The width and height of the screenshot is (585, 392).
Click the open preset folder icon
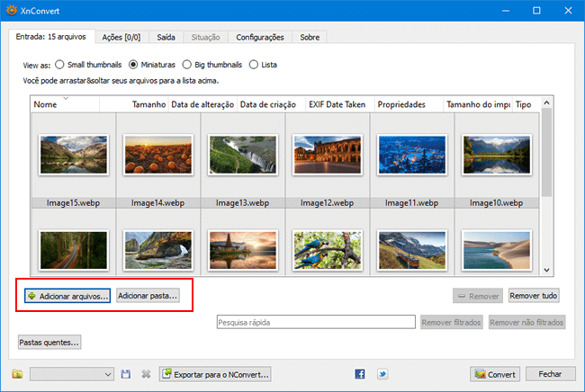tap(17, 374)
